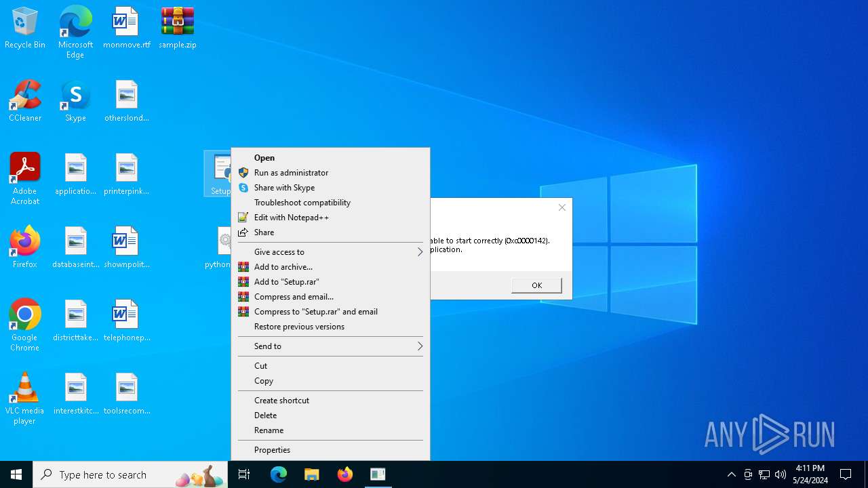This screenshot has width=868, height=488.
Task: Select the otherslond image file icon
Action: [127, 102]
